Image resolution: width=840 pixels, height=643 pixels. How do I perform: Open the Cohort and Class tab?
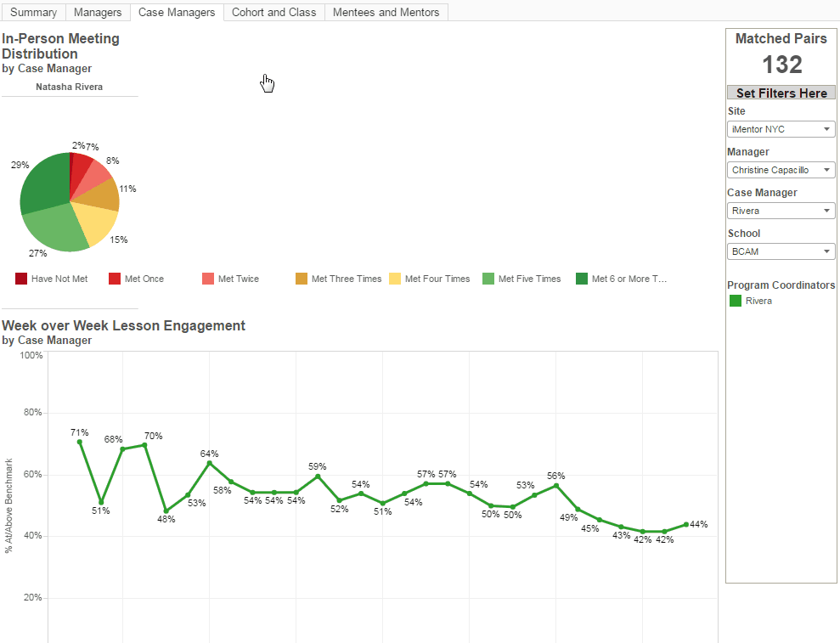click(273, 13)
